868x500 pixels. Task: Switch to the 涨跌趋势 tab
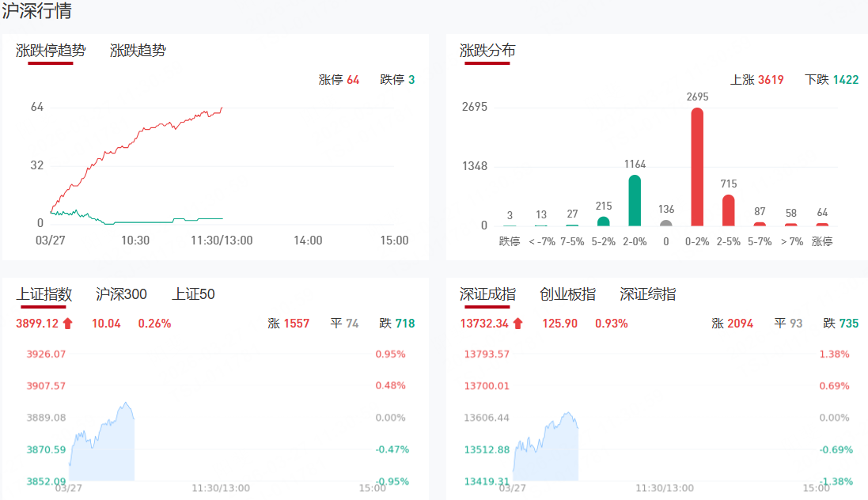[x=138, y=51]
